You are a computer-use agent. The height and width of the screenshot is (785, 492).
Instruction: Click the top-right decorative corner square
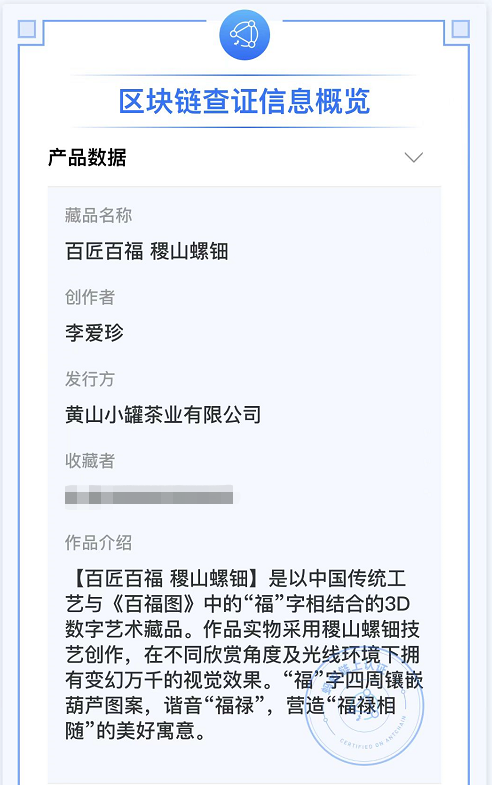[x=460, y=29]
